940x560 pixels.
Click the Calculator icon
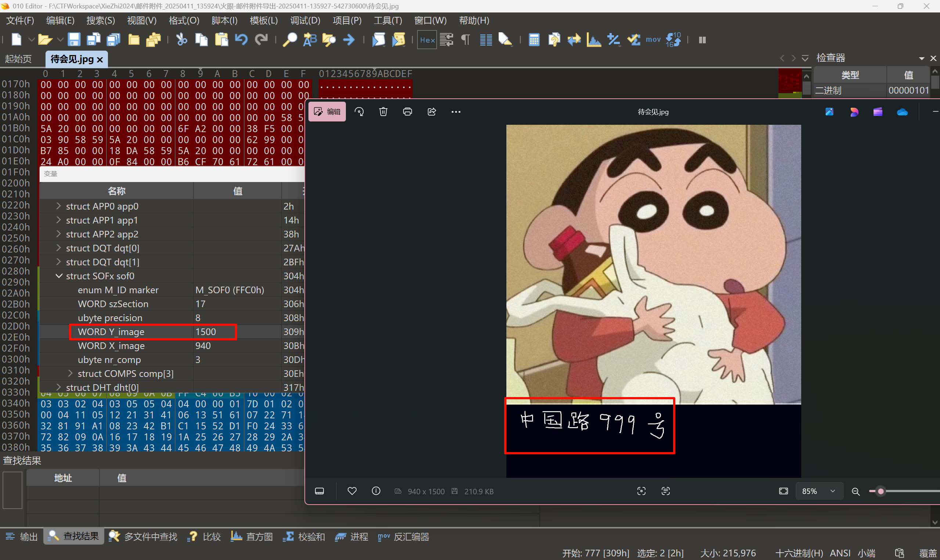coord(534,40)
